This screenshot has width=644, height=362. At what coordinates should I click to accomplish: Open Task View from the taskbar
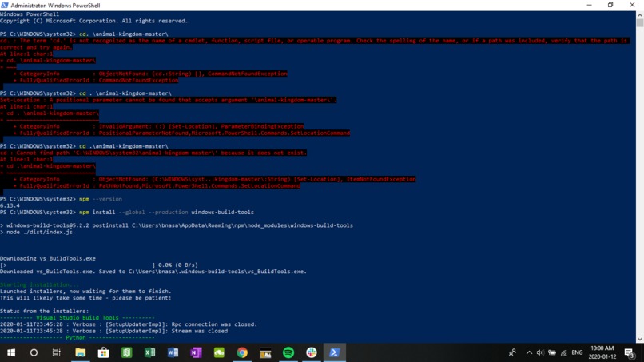tap(57, 352)
